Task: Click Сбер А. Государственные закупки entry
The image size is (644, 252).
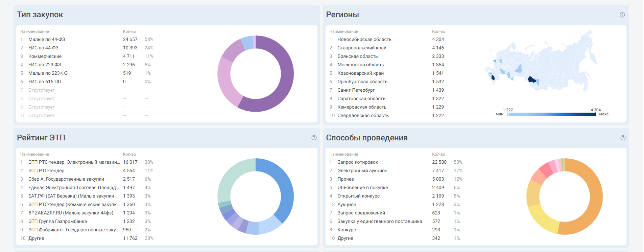Action: (x=66, y=179)
